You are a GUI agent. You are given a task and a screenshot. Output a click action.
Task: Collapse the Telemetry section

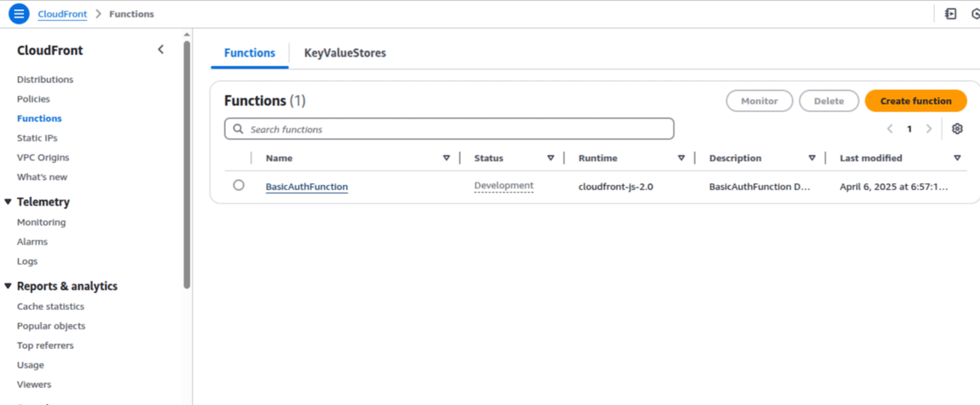(8, 202)
